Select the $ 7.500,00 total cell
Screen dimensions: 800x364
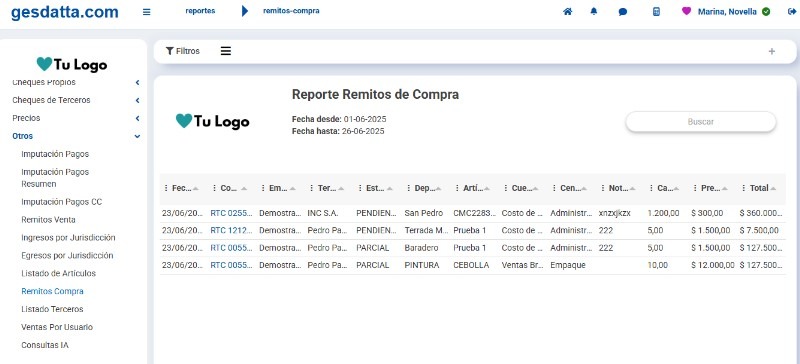click(759, 231)
